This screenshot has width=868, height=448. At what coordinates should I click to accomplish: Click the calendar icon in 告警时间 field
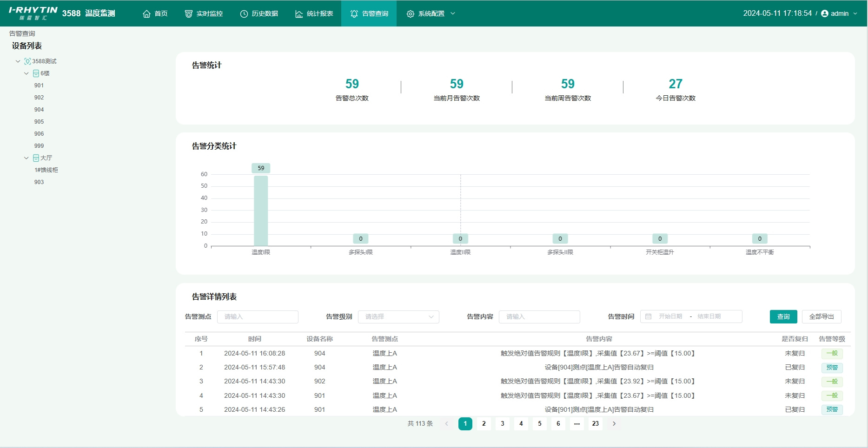648,316
